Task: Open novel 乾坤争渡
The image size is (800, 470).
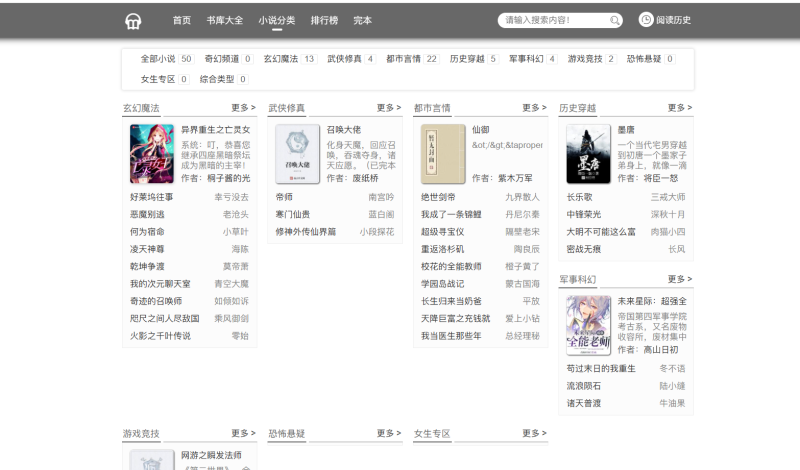Action: 147,266
